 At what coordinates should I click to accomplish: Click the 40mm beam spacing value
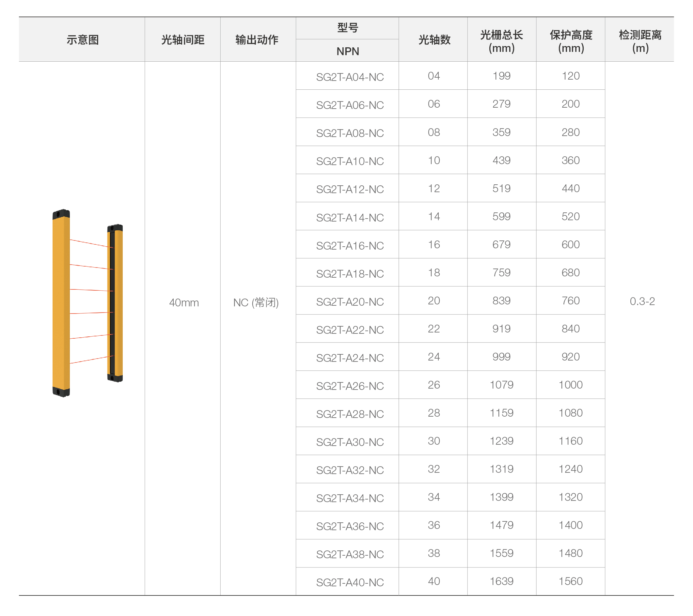coord(184,302)
